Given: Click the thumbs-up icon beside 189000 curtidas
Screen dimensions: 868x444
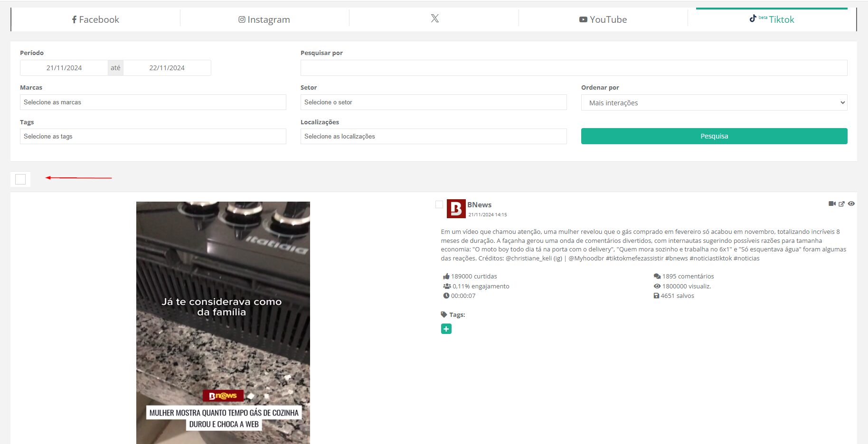Looking at the screenshot, I should 446,277.
